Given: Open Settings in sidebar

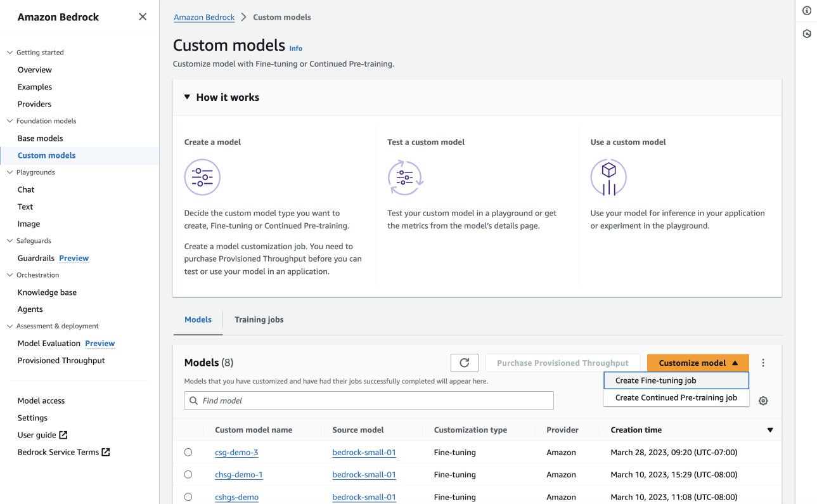Looking at the screenshot, I should tap(32, 418).
